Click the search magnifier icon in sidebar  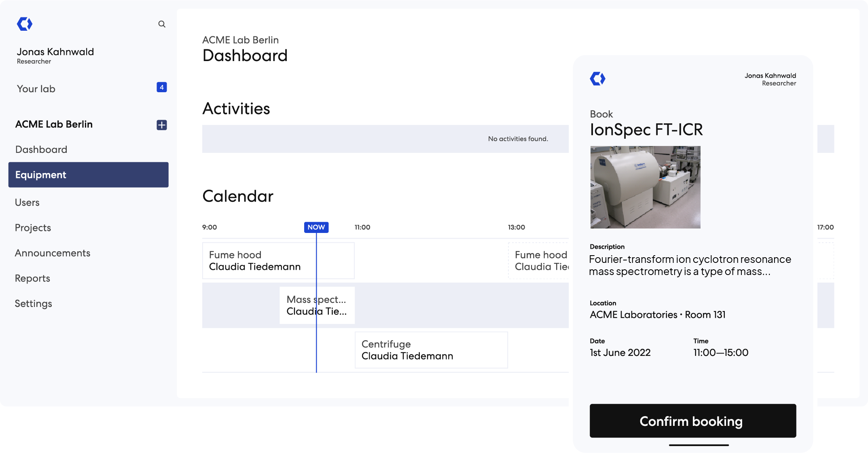(162, 24)
